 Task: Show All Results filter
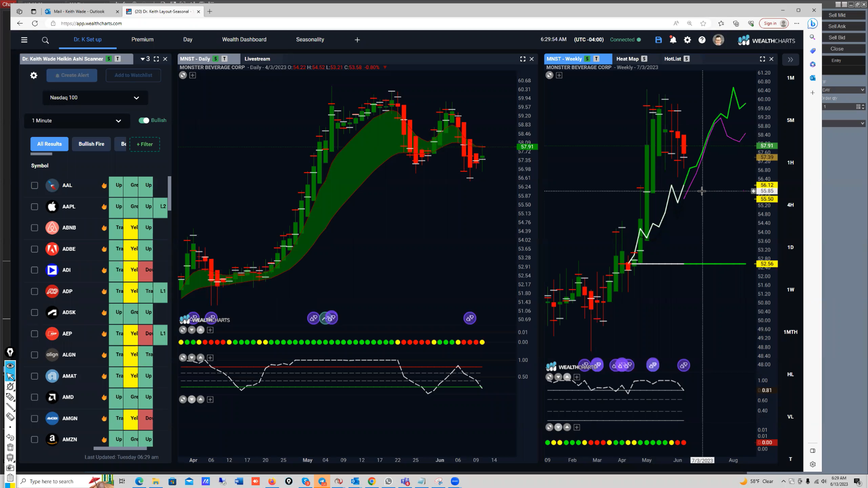coord(49,144)
